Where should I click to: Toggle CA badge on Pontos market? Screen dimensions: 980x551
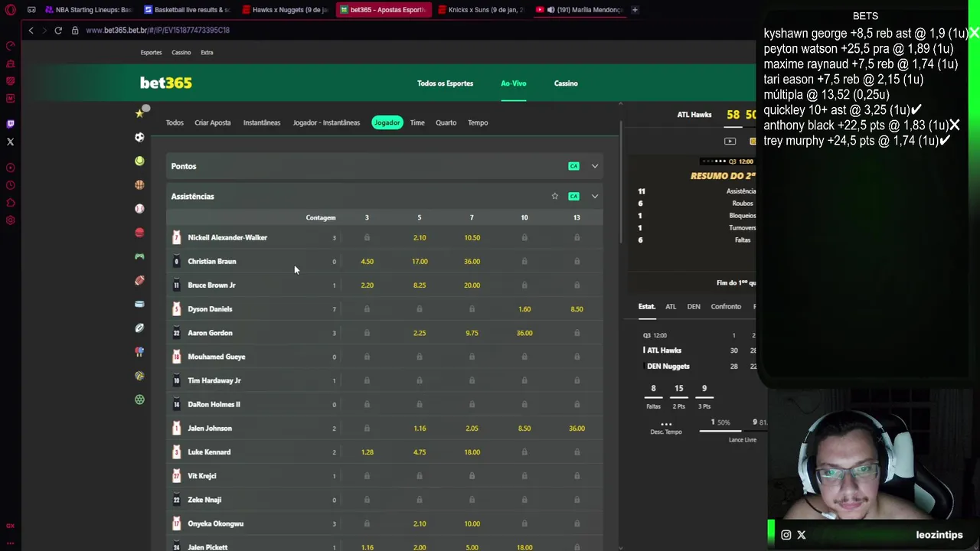point(573,166)
